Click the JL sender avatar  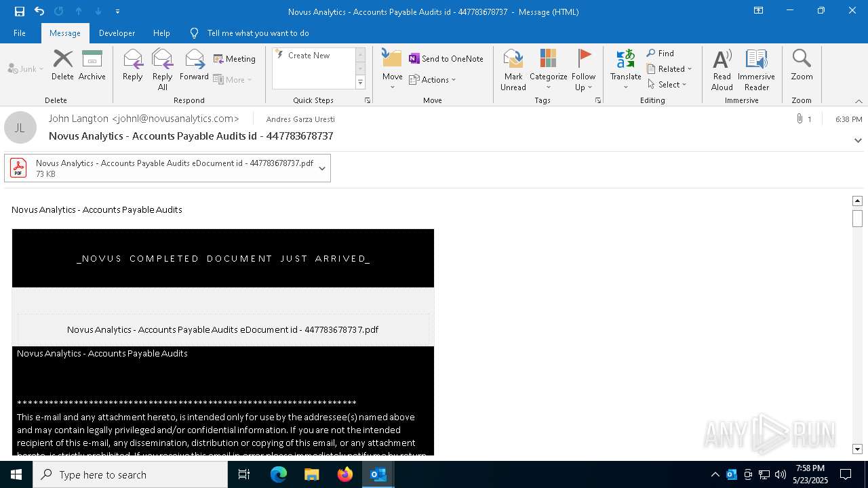pos(20,127)
